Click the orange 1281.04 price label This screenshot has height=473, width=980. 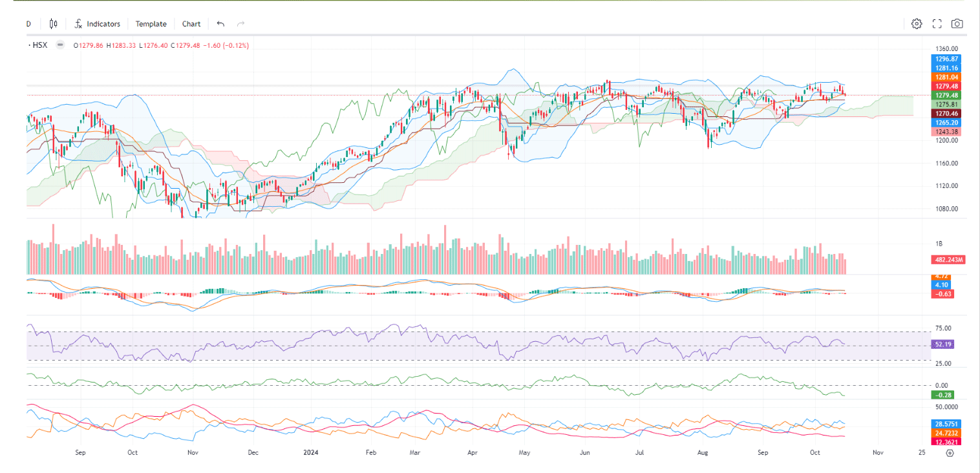[x=946, y=77]
